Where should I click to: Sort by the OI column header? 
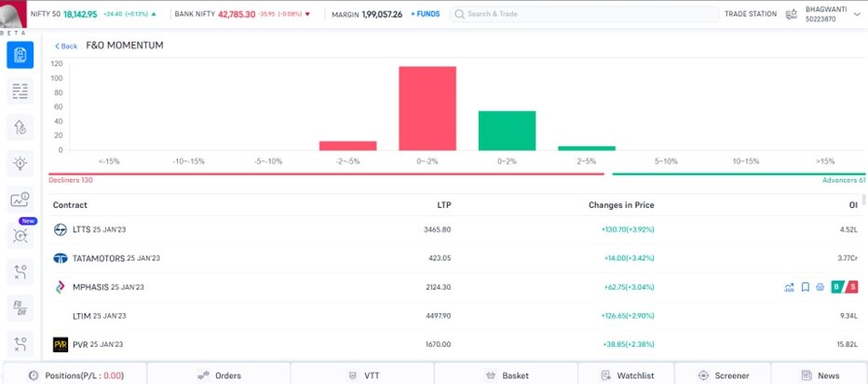(854, 205)
